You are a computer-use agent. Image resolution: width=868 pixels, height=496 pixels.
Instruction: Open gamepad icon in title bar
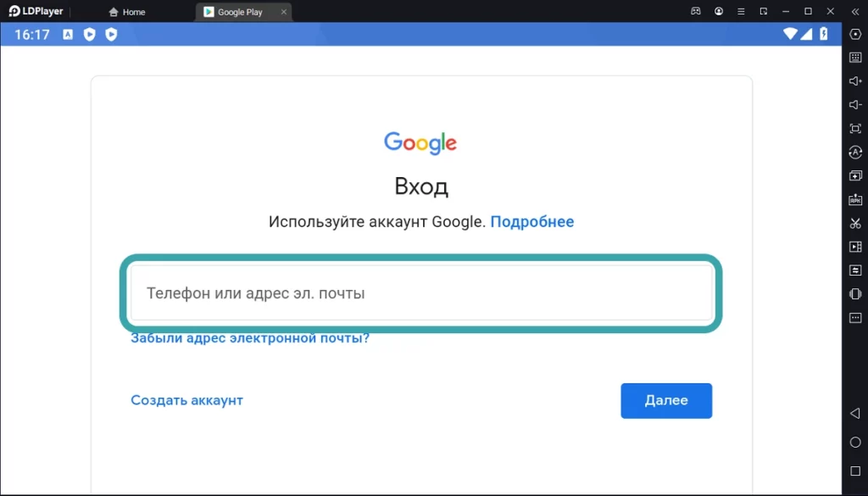(x=696, y=11)
